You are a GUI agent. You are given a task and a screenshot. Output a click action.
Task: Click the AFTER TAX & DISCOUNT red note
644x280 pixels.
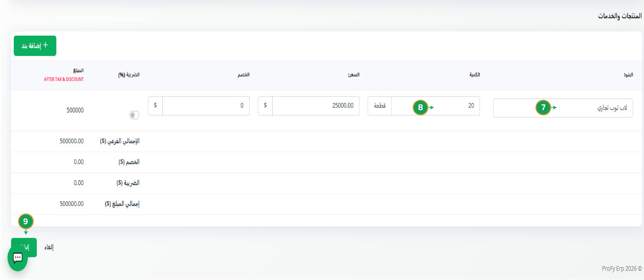(64, 79)
